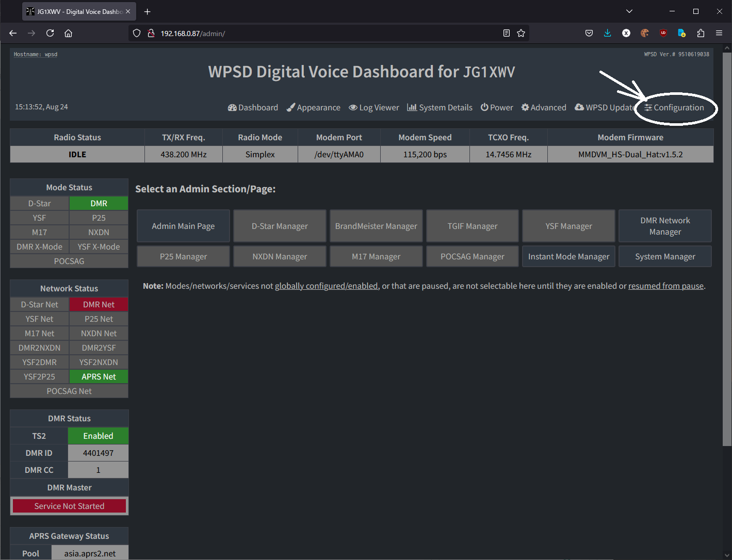Click the DMR ID value 4401497
Screen dimensions: 732x560
(98, 453)
